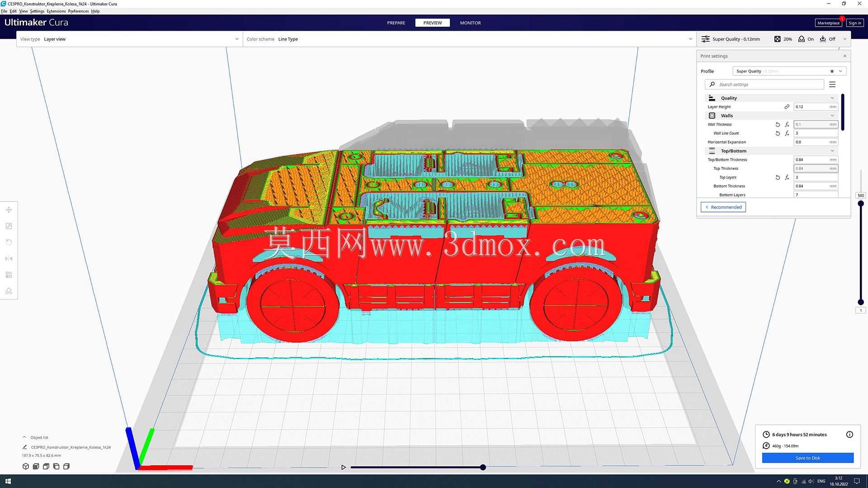Click the Horizontal Expansion value field
The width and height of the screenshot is (868, 488).
click(816, 142)
